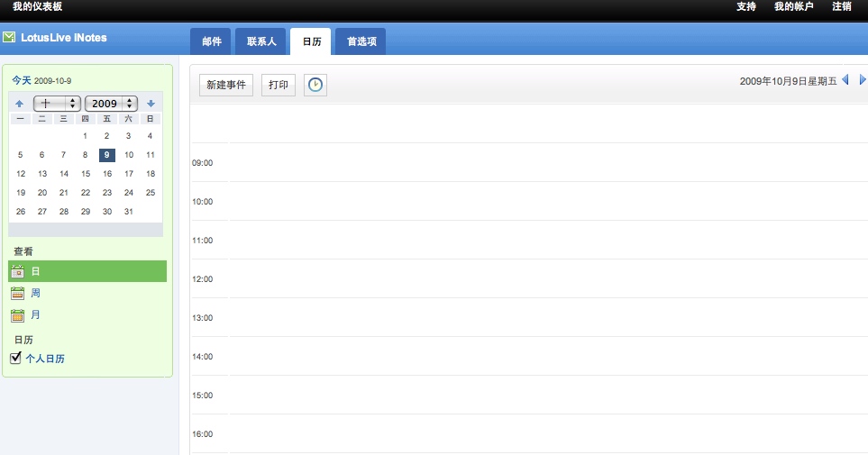Uncheck the 个人日历 checkbox
The height and width of the screenshot is (455, 868).
15,359
